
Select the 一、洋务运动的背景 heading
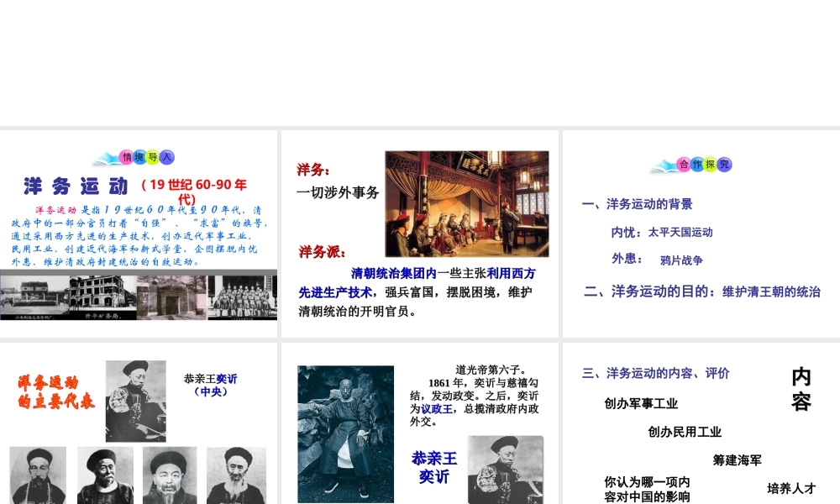click(x=638, y=204)
